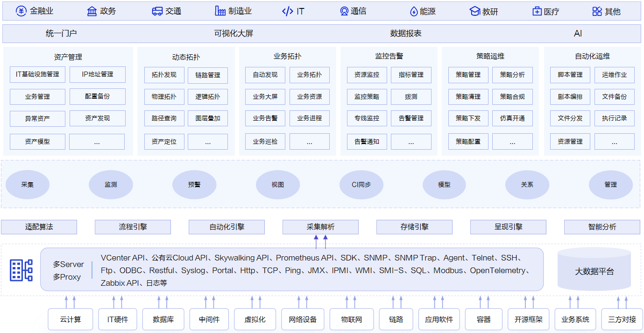Click the 政务 government building icon

point(92,11)
